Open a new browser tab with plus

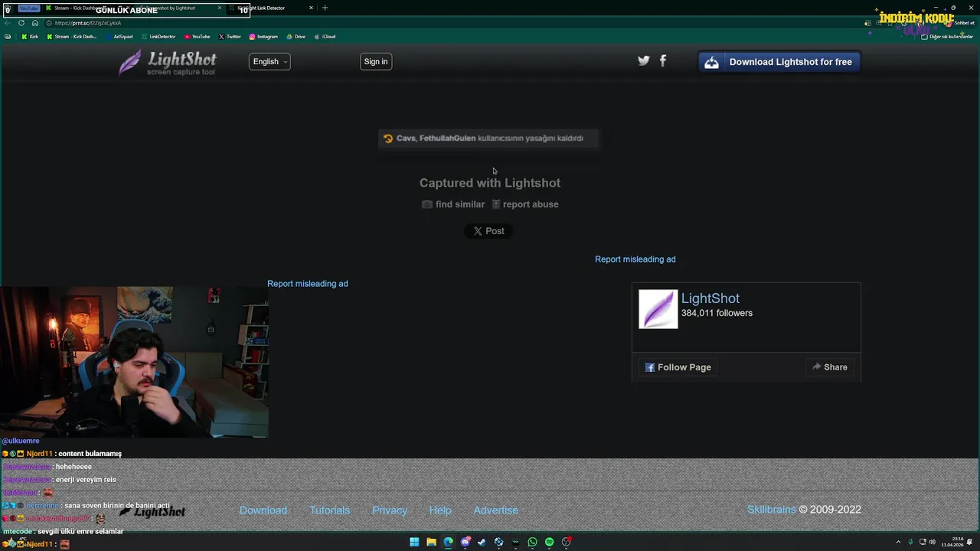point(325,8)
